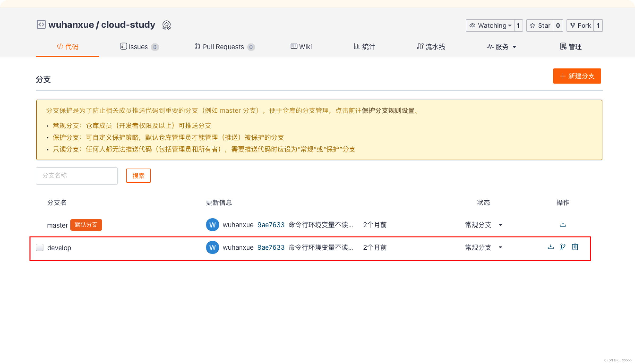Expand the Watching dropdown
The width and height of the screenshot is (635, 364).
pyautogui.click(x=490, y=25)
